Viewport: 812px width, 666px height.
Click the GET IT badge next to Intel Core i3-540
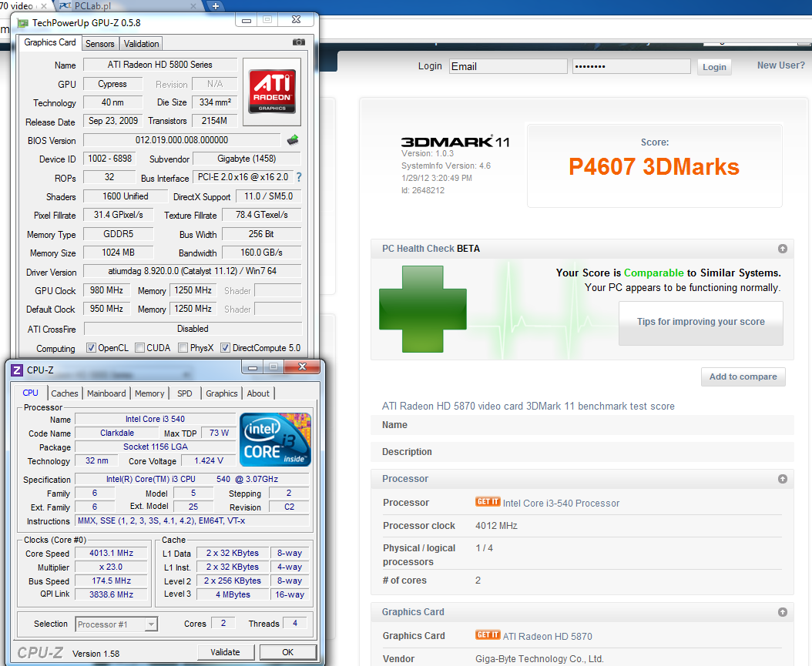point(488,501)
